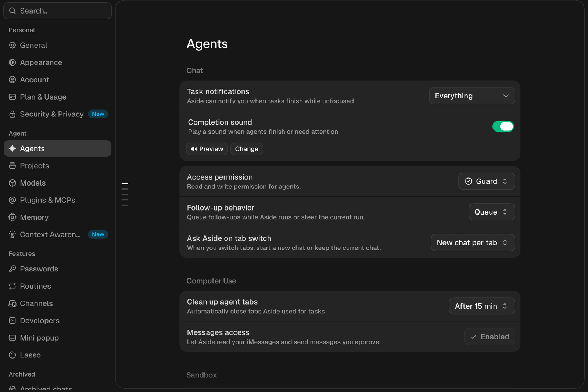This screenshot has width=588, height=392.
Task: Click the Routines loop icon
Action: (x=12, y=286)
